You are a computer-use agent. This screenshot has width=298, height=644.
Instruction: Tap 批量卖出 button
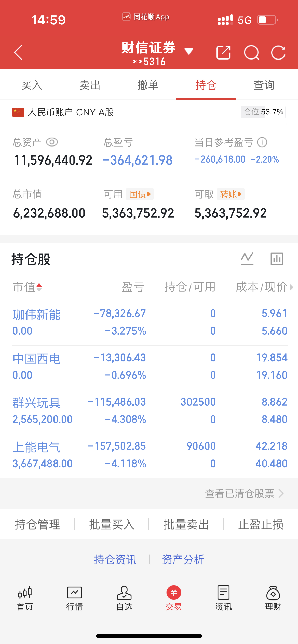tap(186, 524)
